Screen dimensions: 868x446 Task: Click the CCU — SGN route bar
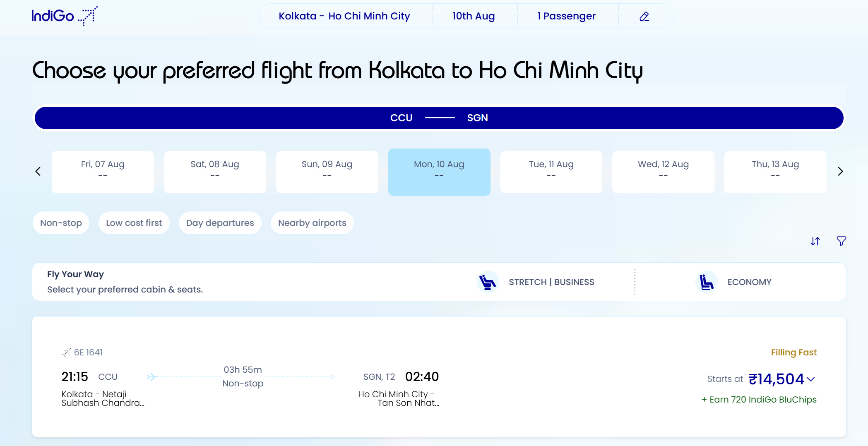[x=439, y=118]
